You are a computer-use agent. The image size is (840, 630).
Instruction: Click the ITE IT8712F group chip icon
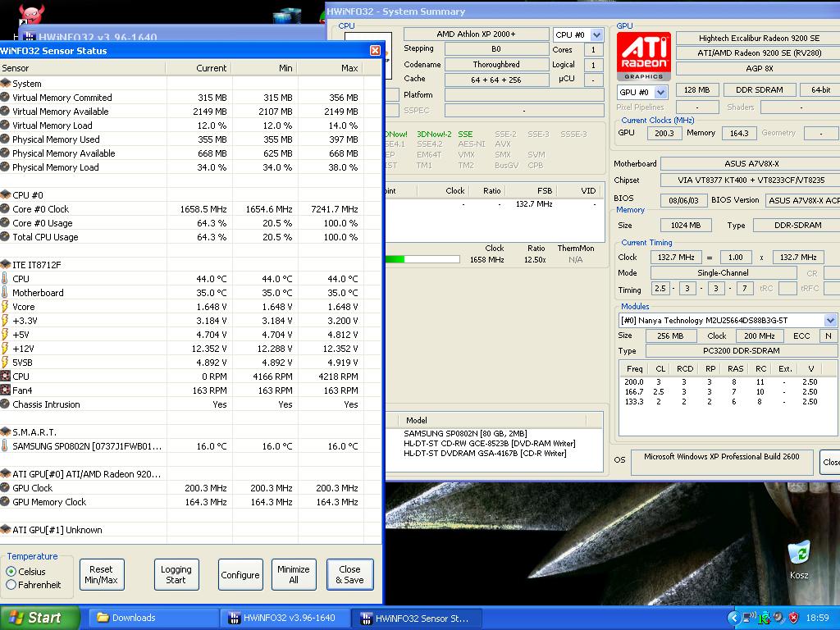pos(6,264)
